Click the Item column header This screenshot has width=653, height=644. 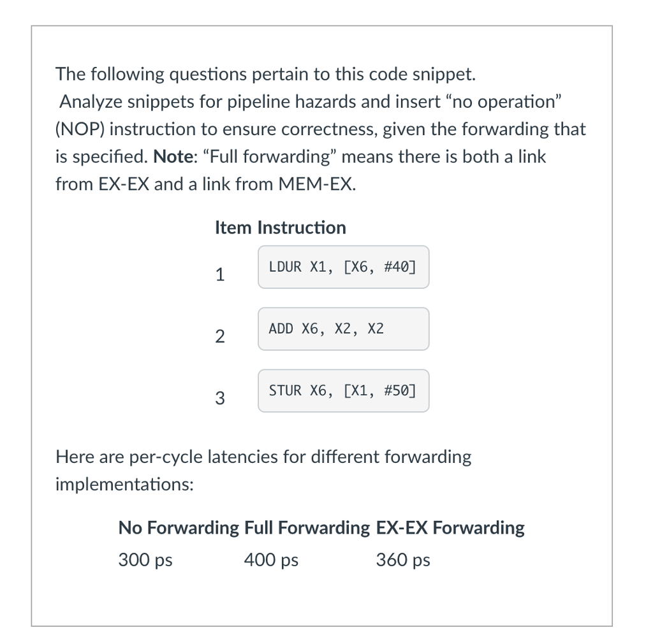point(233,228)
